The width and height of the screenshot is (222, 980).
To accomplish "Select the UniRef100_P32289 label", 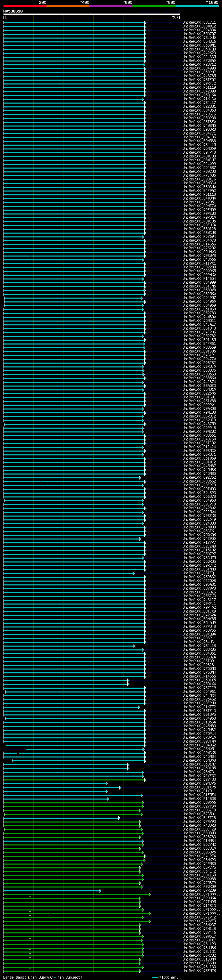I will click(199, 267).
